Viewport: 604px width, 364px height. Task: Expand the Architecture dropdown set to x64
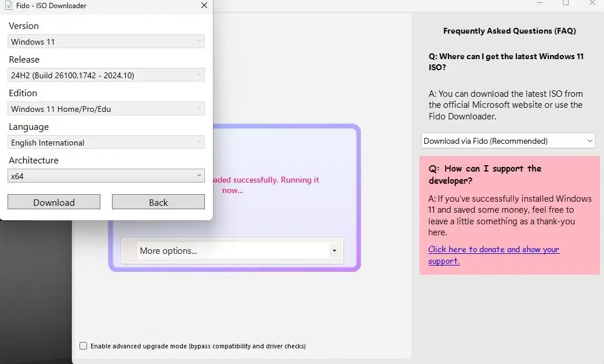point(106,176)
